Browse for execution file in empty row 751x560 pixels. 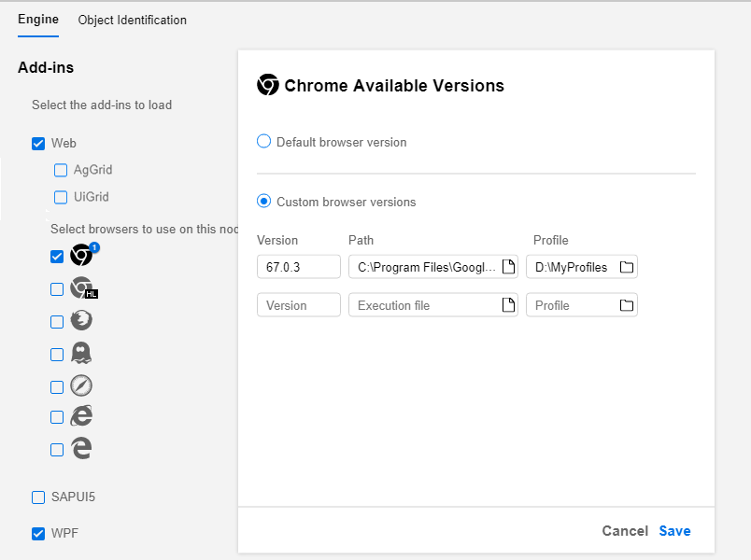pyautogui.click(x=508, y=305)
